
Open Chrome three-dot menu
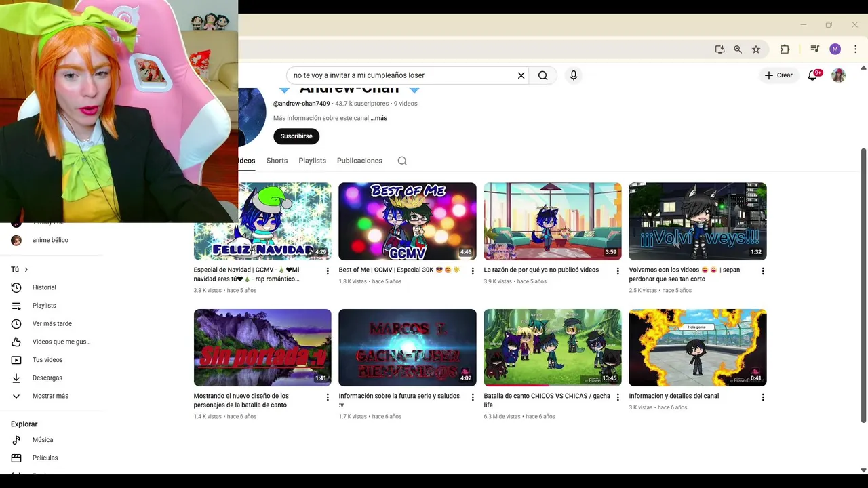click(855, 49)
